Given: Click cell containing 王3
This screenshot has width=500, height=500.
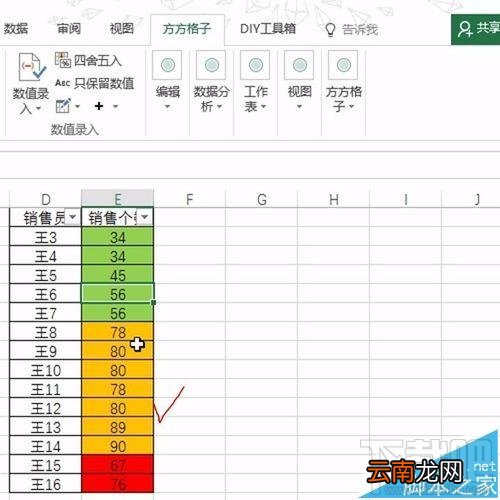Looking at the screenshot, I should tap(46, 237).
